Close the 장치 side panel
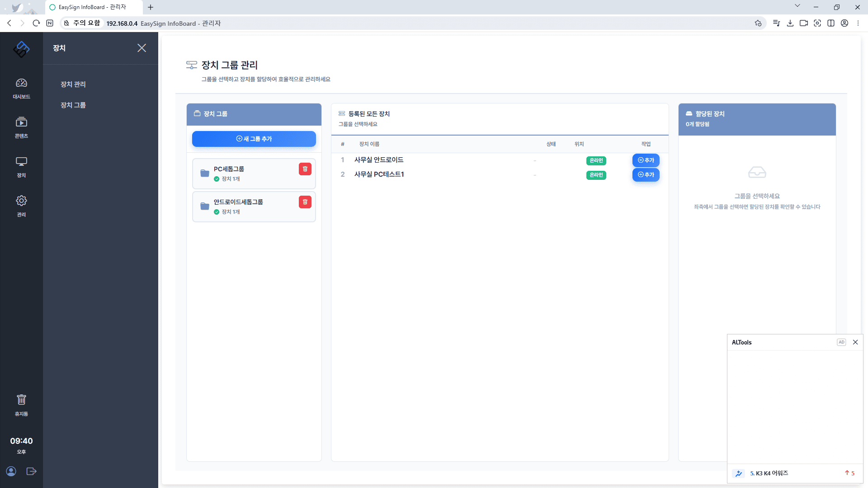868x488 pixels. 142,48
